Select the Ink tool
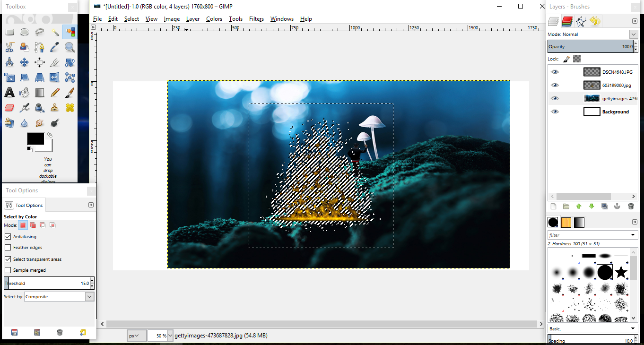 (40, 108)
